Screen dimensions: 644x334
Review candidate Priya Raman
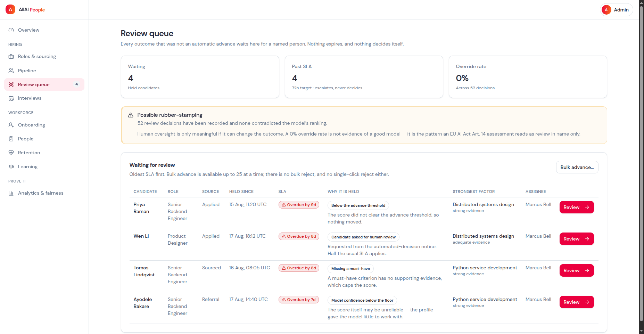[577, 207]
